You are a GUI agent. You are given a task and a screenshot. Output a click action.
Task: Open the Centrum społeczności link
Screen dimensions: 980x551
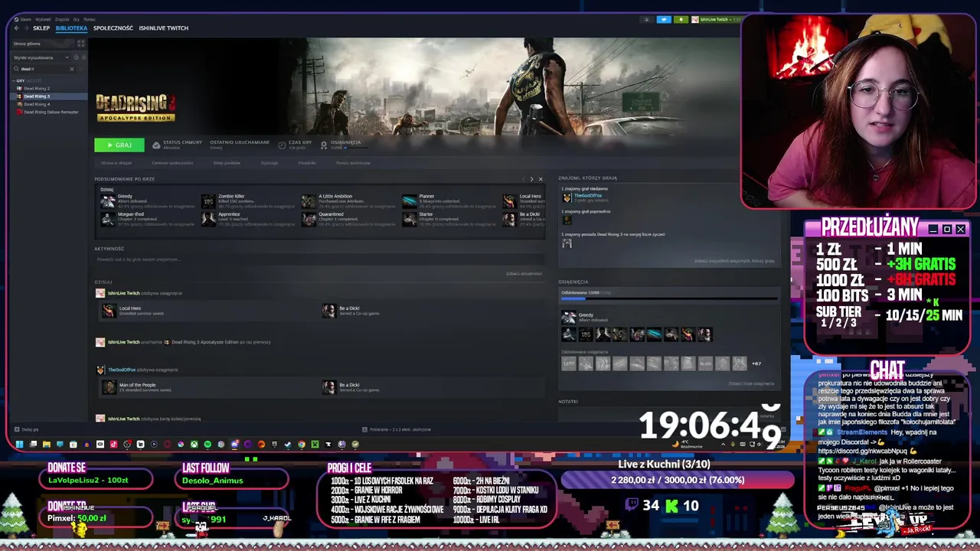[172, 163]
